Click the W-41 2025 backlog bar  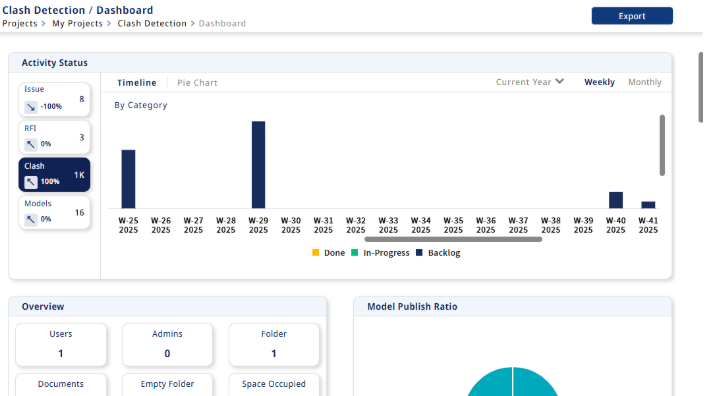[648, 205]
